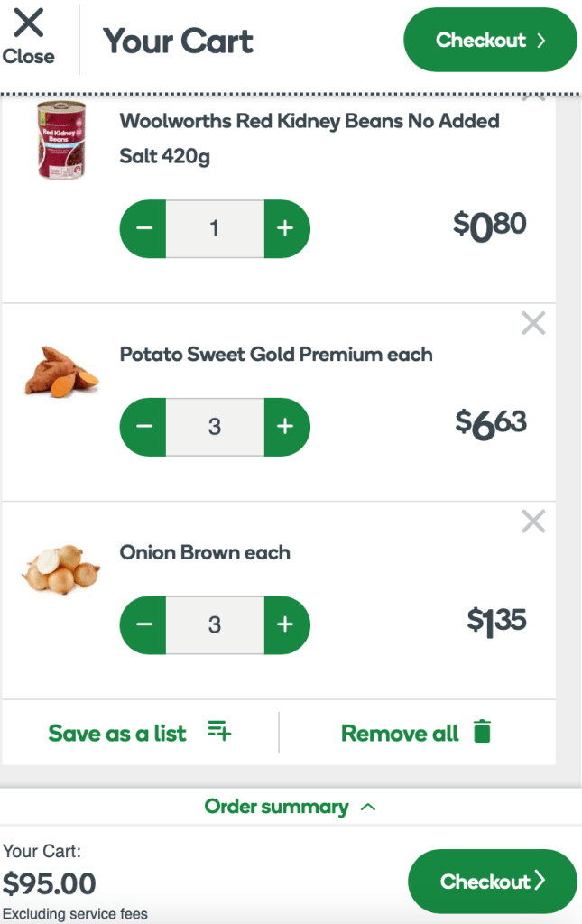Remove Potato Sweet Gold from cart

pyautogui.click(x=533, y=323)
